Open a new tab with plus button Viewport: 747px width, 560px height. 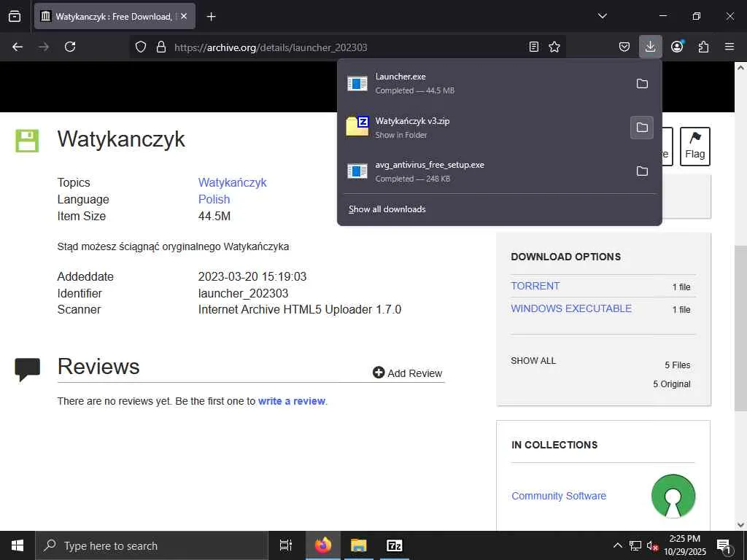pyautogui.click(x=211, y=17)
